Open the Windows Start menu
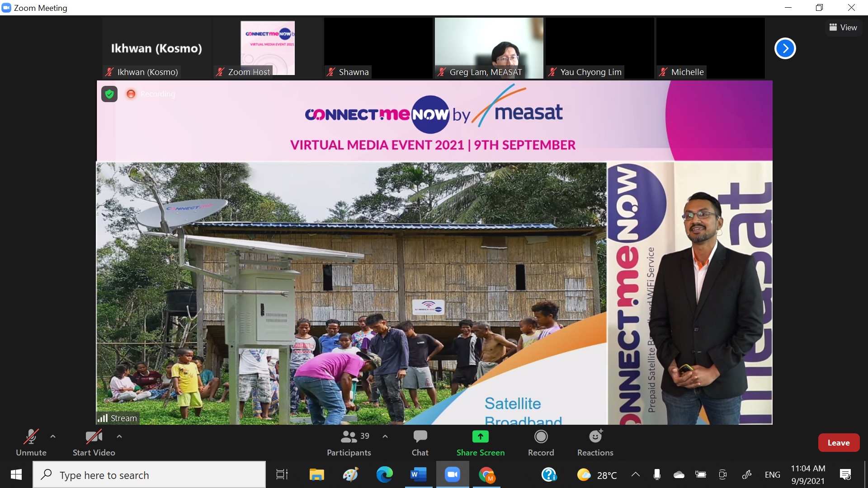 pos(16,475)
